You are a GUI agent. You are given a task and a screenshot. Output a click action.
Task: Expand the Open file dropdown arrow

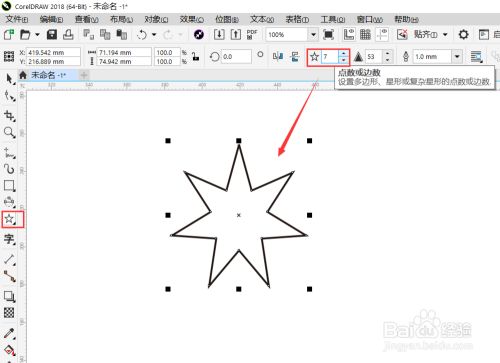pos(37,34)
